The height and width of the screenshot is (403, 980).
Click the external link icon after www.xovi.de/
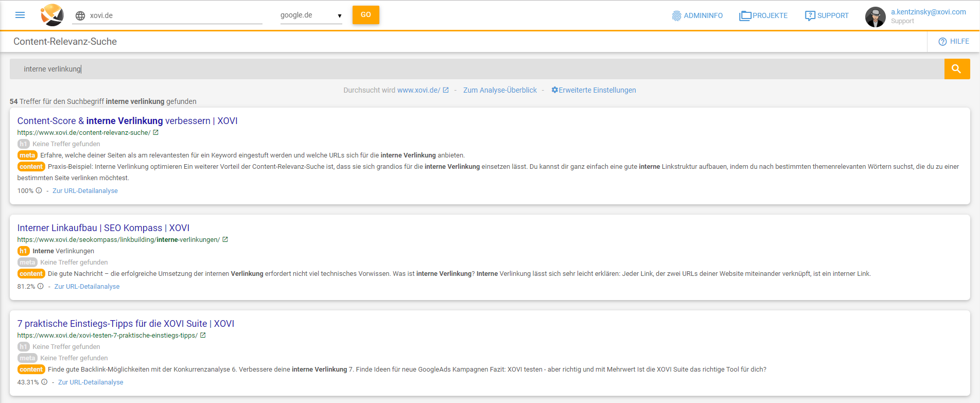[x=446, y=90]
